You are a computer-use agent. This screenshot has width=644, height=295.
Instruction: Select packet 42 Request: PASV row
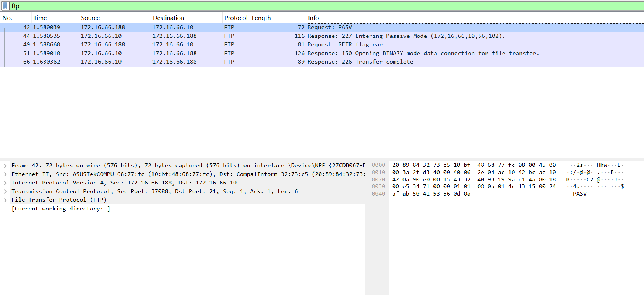[322, 27]
